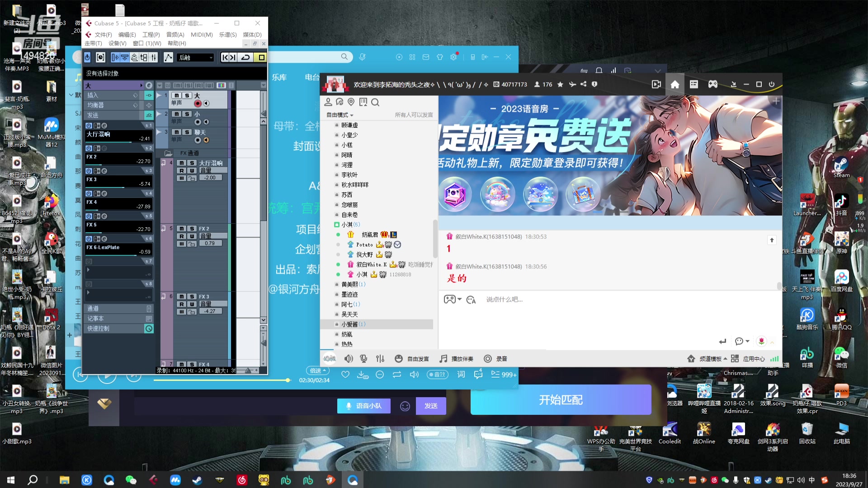This screenshot has width=868, height=488.
Task: Expand the 自由模式 speaking mode dropdown
Action: pos(340,115)
